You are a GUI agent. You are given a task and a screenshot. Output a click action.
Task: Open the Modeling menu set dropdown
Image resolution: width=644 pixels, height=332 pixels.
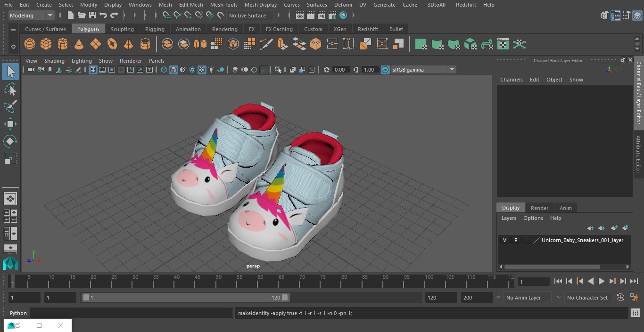point(32,16)
